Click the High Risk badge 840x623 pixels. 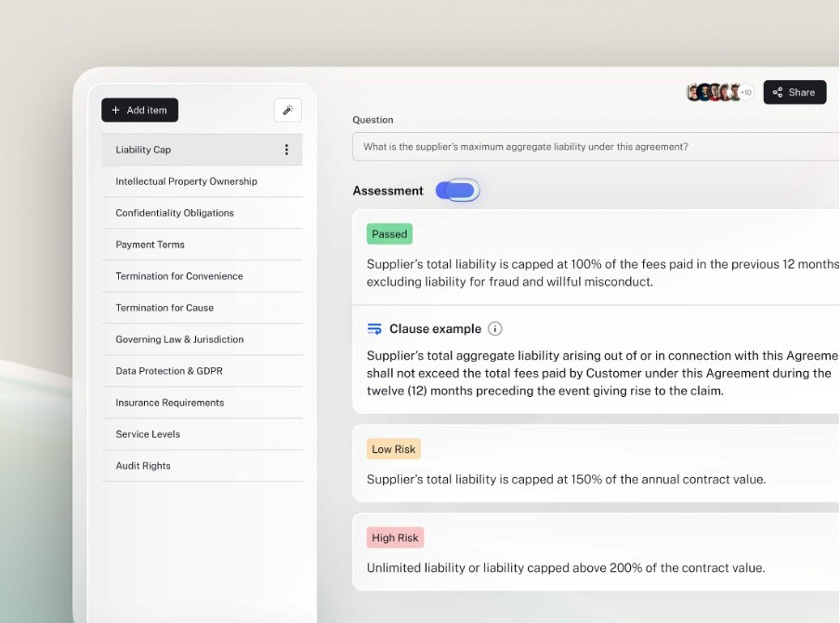click(395, 537)
